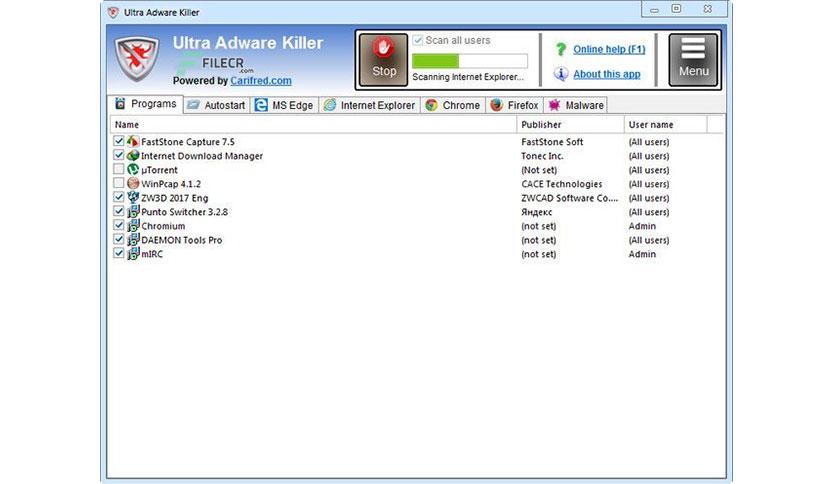
Task: Sort the list by the Name column
Action: [x=313, y=125]
